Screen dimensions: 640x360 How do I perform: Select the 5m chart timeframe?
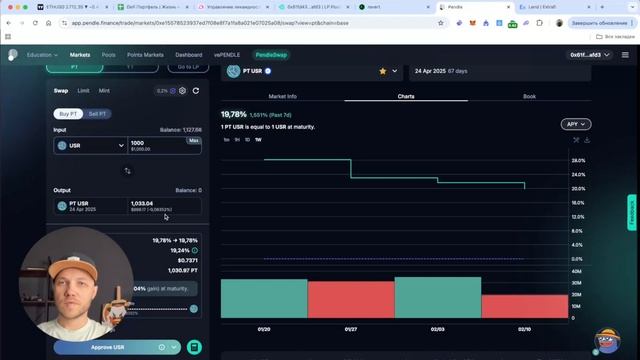(x=227, y=140)
